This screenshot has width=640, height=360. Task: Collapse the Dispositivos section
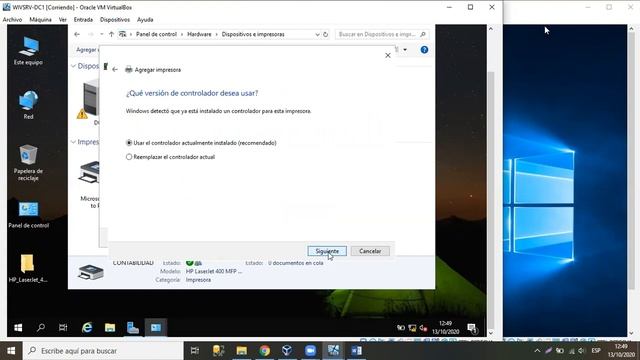coord(73,66)
